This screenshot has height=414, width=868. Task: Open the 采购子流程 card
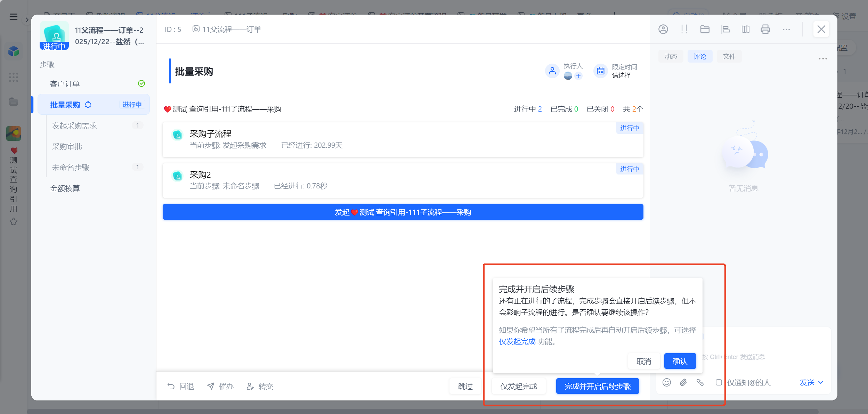403,139
